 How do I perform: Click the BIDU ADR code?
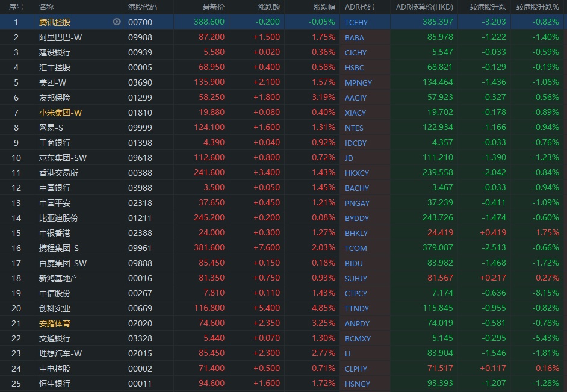(354, 263)
